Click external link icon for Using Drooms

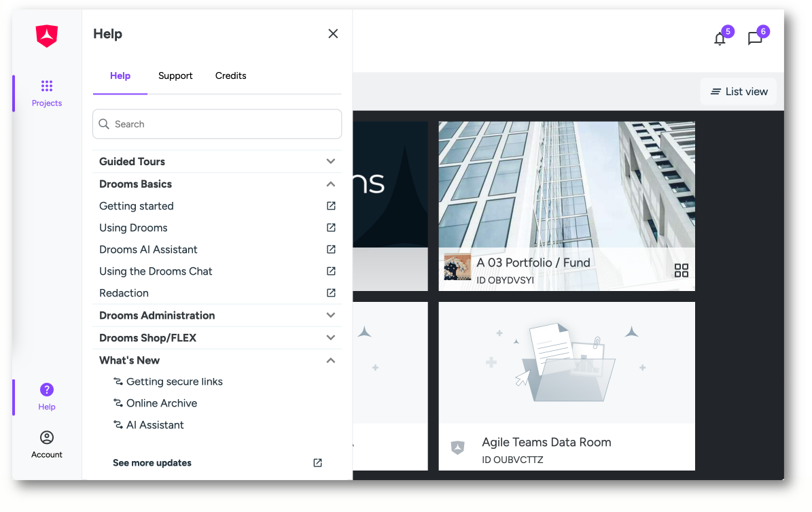(331, 228)
